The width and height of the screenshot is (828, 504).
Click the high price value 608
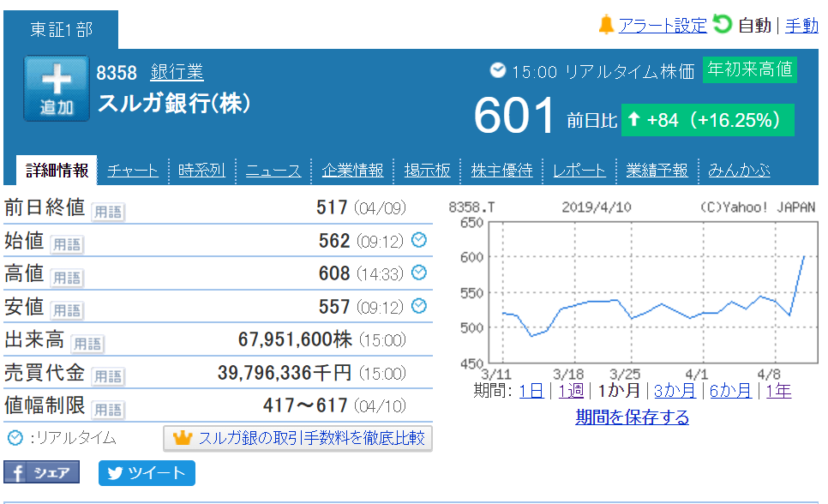tap(333, 273)
